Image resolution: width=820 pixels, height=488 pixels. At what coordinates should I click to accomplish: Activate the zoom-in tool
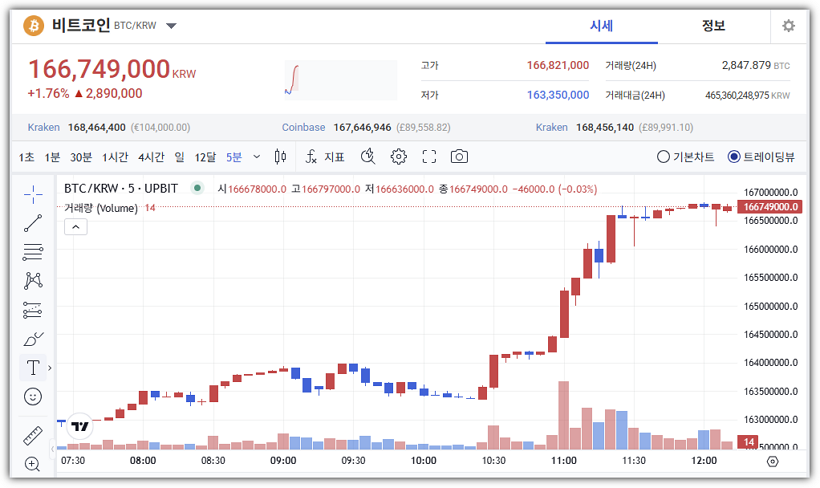(x=32, y=464)
